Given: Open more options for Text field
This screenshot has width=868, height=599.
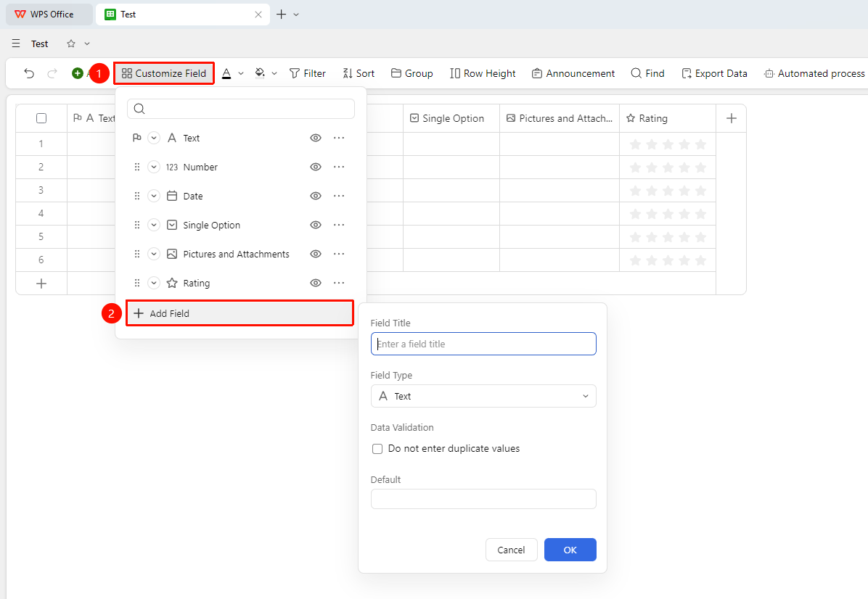Looking at the screenshot, I should click(x=339, y=139).
